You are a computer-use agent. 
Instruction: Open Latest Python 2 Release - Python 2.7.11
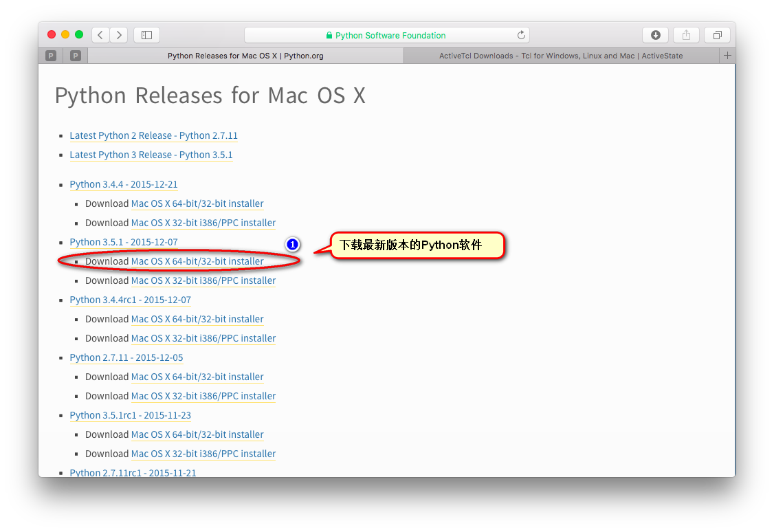153,135
